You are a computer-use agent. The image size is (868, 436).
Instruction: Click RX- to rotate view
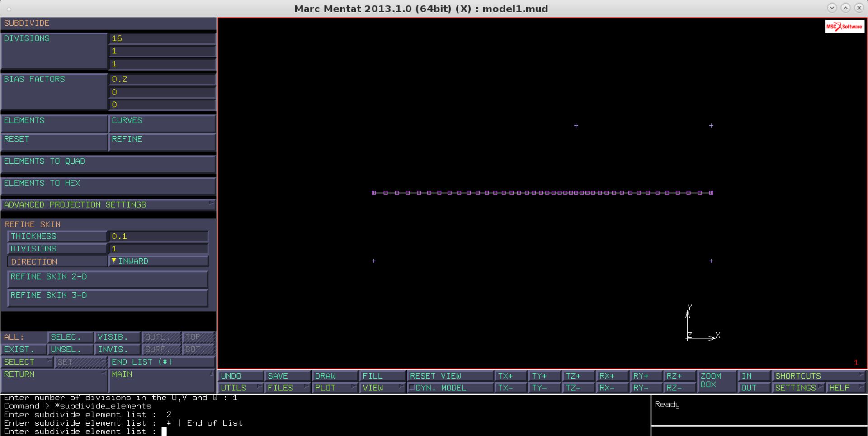click(612, 388)
